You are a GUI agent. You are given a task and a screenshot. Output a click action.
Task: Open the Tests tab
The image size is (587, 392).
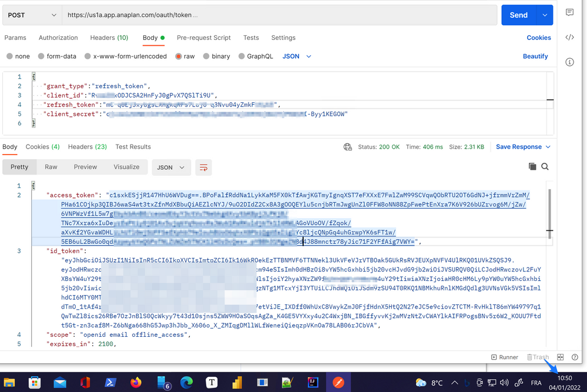click(251, 38)
